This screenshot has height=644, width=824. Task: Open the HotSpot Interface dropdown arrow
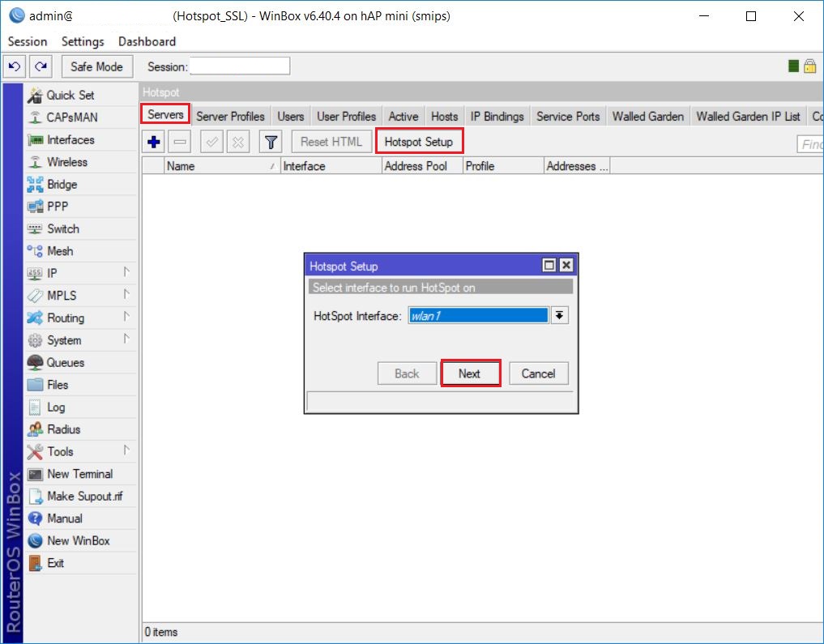point(560,316)
